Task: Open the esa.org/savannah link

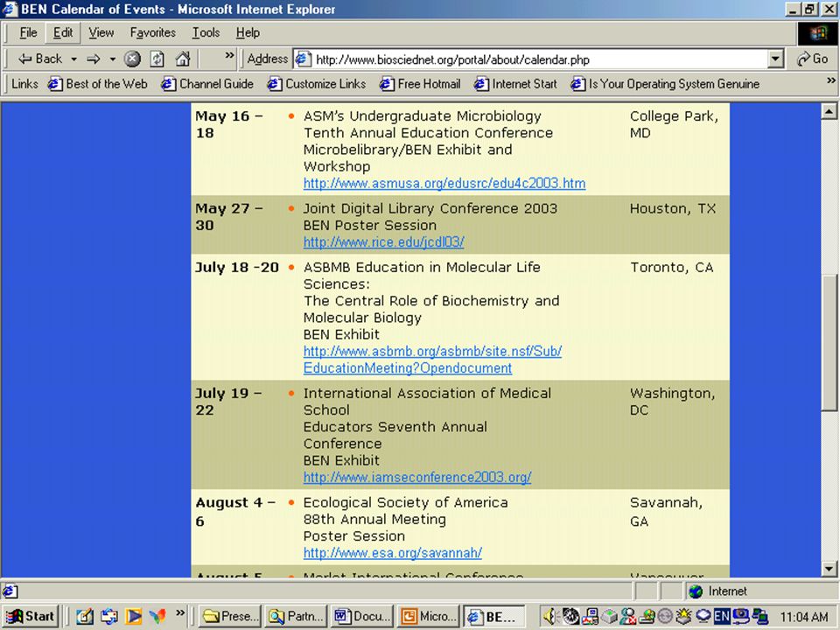Action: pos(393,553)
